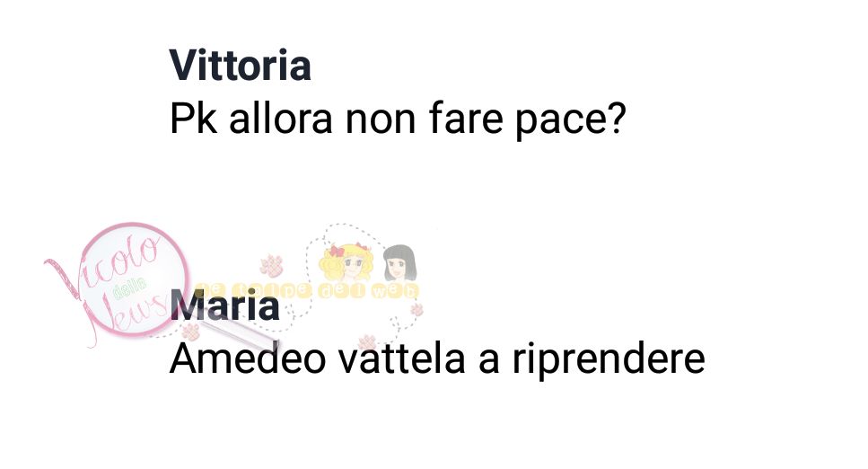Click the blonde cartoon girl with red bows
The width and height of the screenshot is (868, 469).
[347, 262]
